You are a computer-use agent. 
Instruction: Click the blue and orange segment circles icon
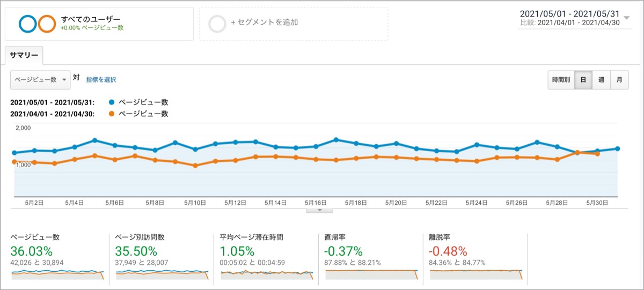point(36,24)
